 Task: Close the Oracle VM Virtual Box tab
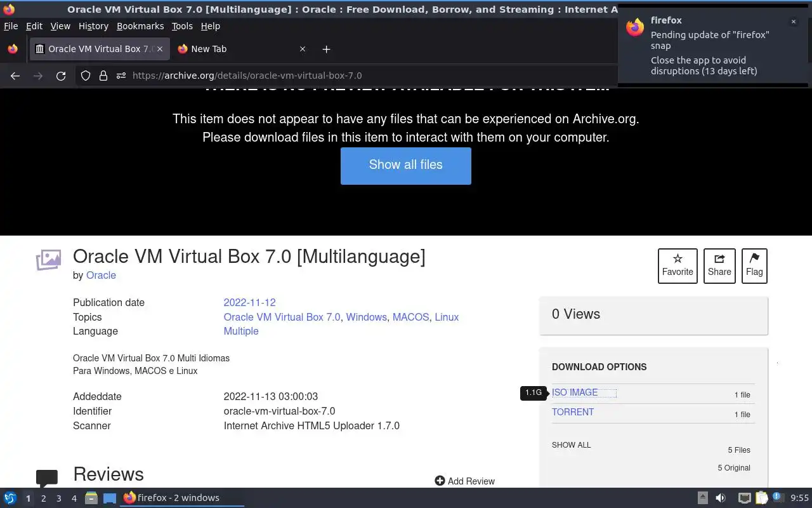pyautogui.click(x=160, y=49)
